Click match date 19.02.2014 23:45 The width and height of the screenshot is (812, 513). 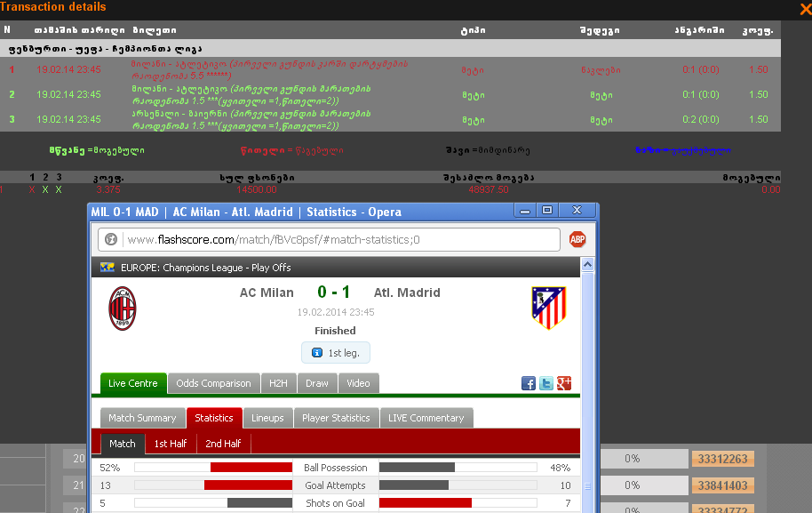click(336, 312)
